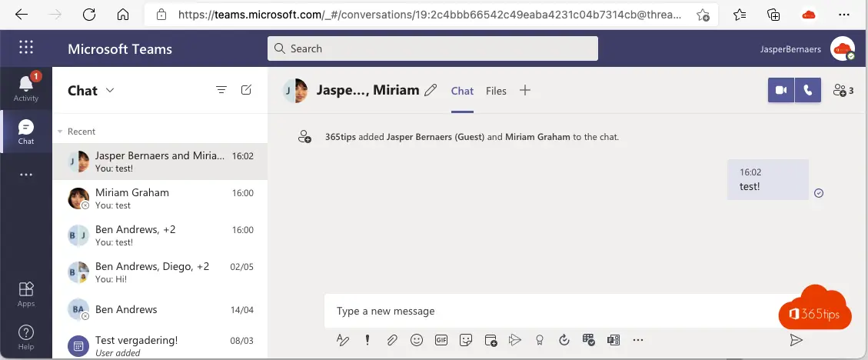Click the test! message bubble
The width and height of the screenshot is (868, 360).
tap(767, 179)
